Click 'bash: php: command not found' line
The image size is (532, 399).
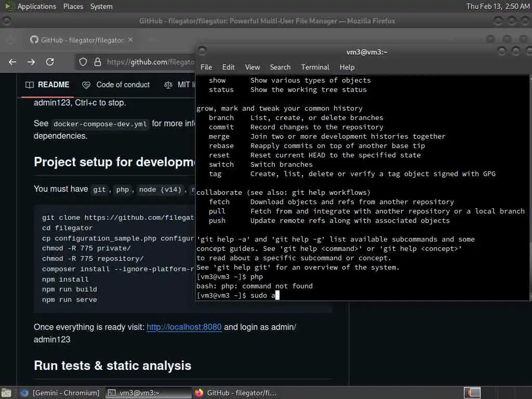255,286
